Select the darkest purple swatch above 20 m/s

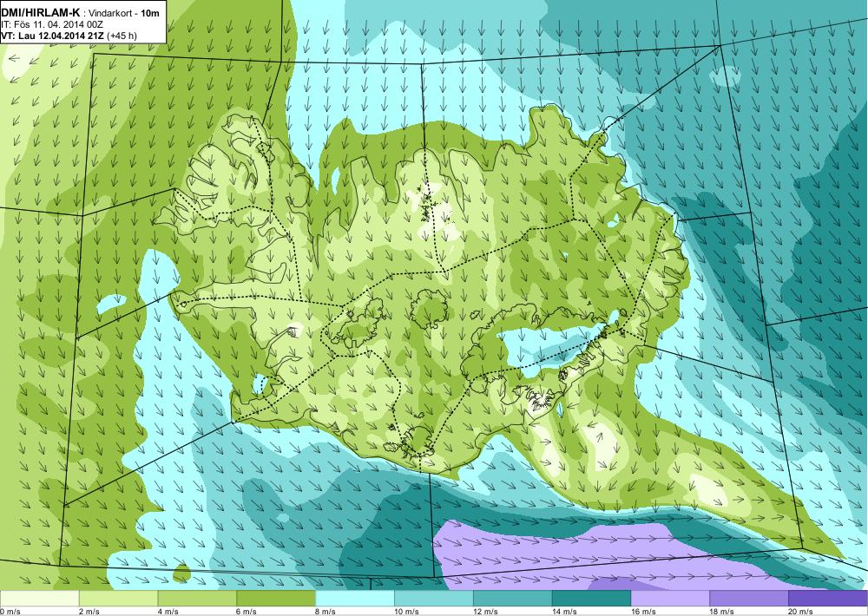click(x=827, y=599)
